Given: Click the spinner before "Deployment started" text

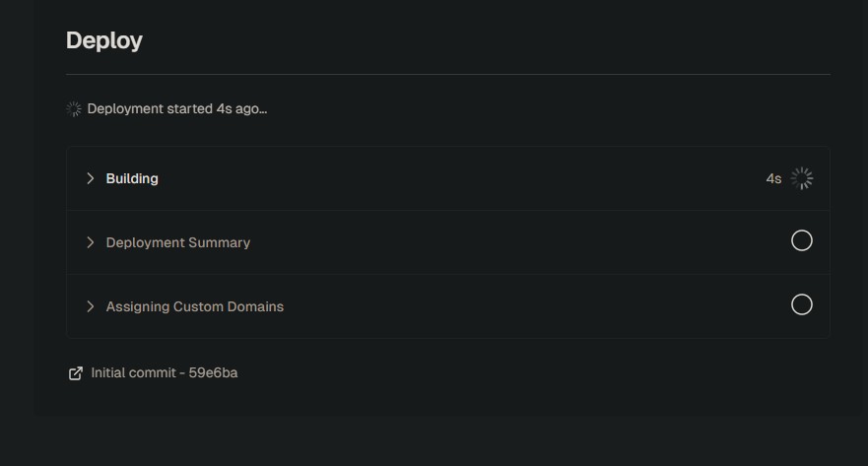Looking at the screenshot, I should point(74,109).
